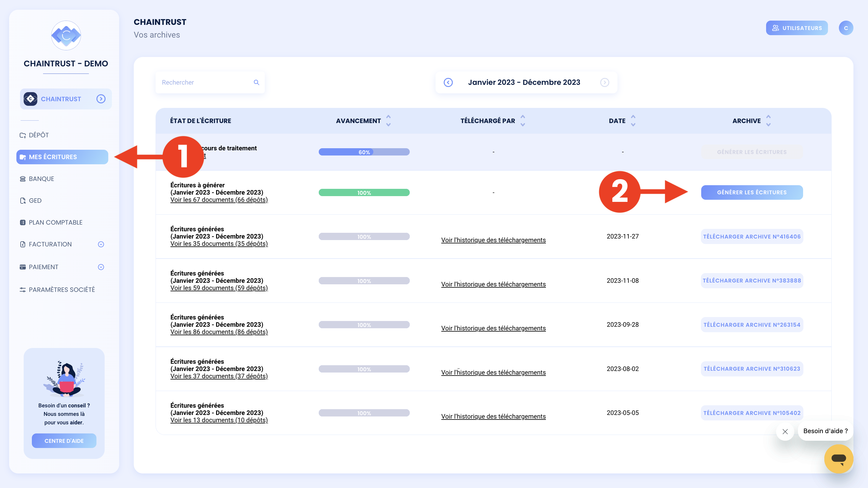Click grey 100% bar for 2023-11-27 row

pyautogui.click(x=364, y=237)
